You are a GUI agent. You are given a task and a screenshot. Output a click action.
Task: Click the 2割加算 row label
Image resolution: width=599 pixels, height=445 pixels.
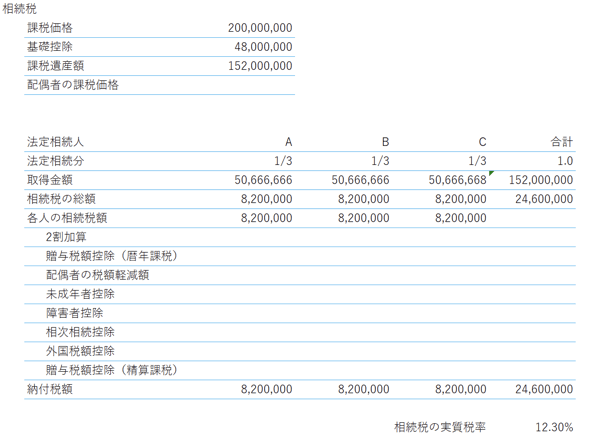point(66,237)
